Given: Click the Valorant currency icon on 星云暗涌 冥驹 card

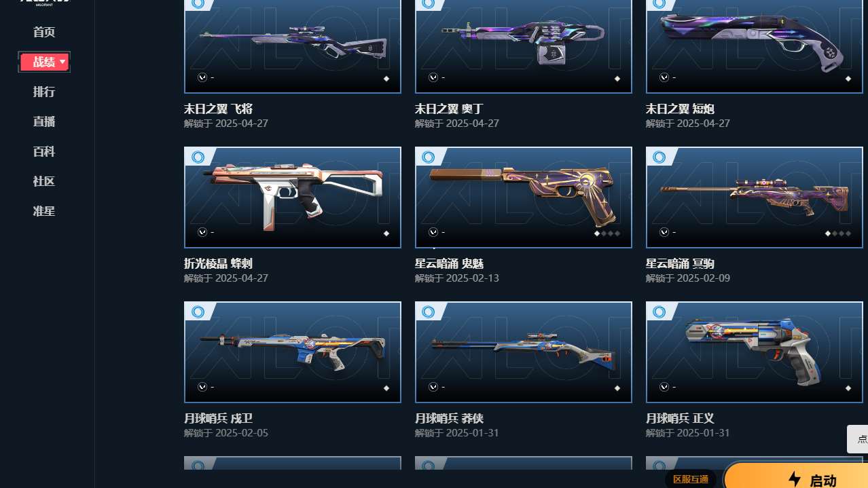Looking at the screenshot, I should pos(664,232).
